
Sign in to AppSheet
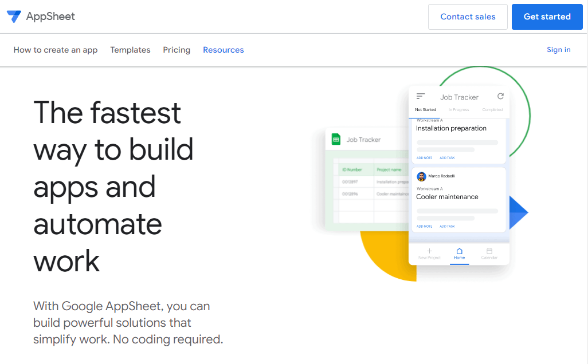click(x=558, y=50)
